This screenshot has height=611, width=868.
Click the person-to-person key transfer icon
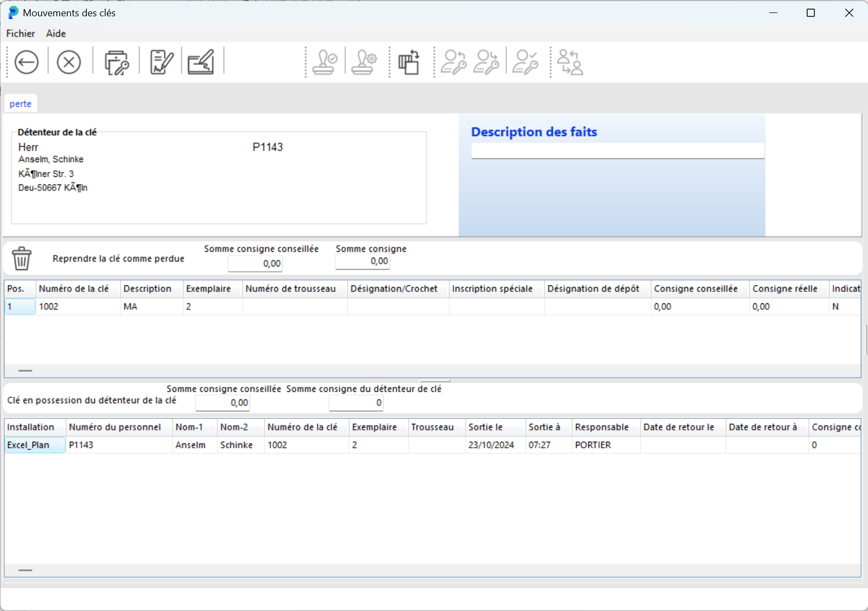tap(570, 62)
